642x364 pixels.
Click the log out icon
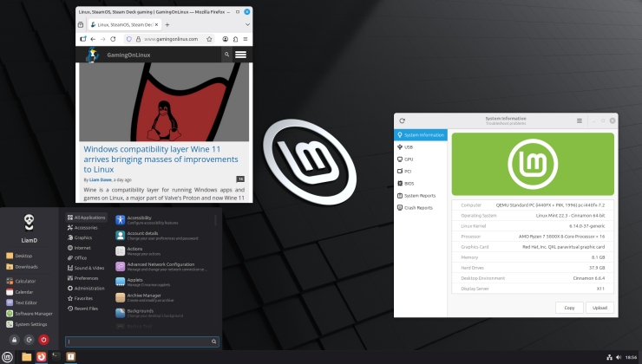coord(29,340)
